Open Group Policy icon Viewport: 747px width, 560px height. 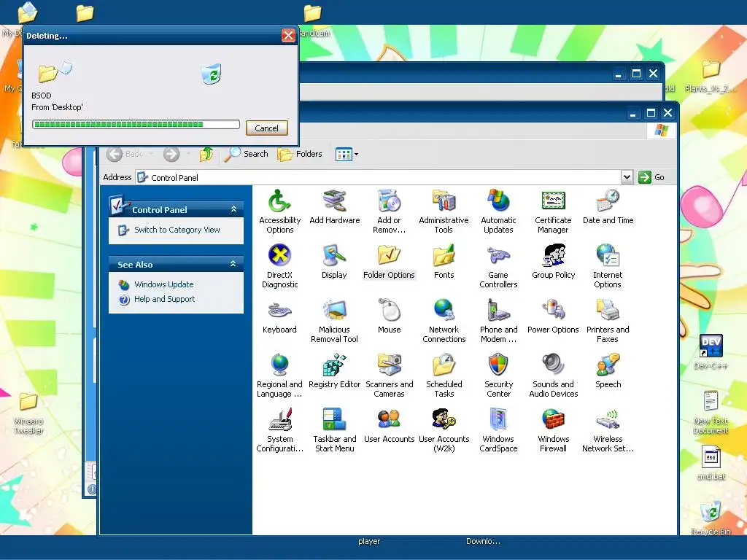(x=553, y=262)
